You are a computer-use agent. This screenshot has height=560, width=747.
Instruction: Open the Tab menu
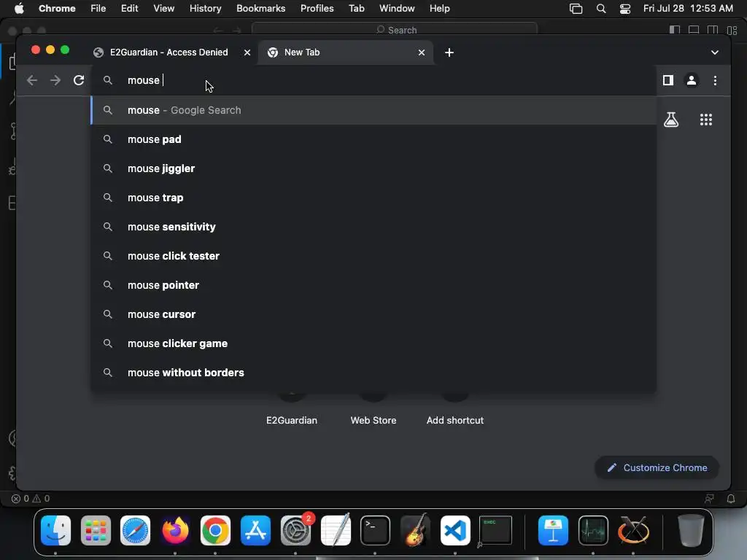356,9
